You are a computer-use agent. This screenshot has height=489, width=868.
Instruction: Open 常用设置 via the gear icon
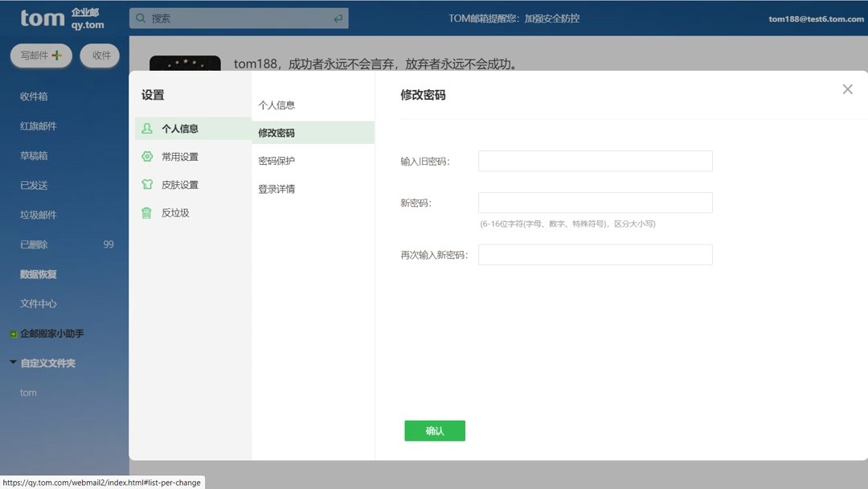point(147,156)
